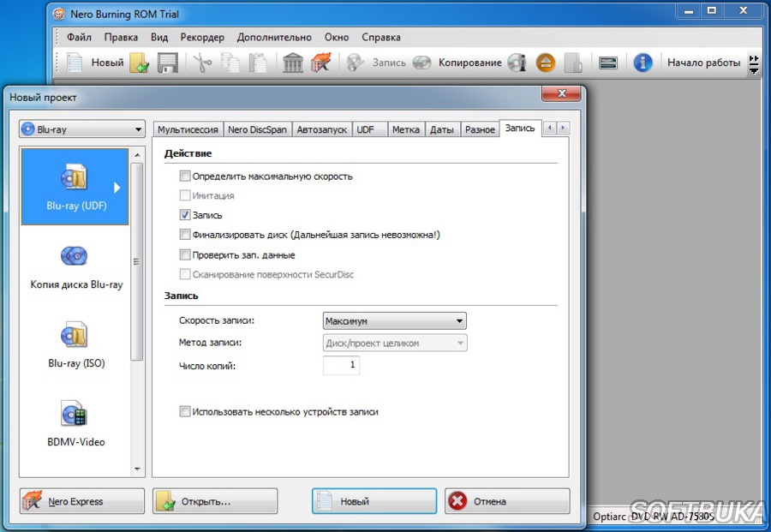
Task: Click the disabled Имитация checkbox
Action: tap(185, 195)
